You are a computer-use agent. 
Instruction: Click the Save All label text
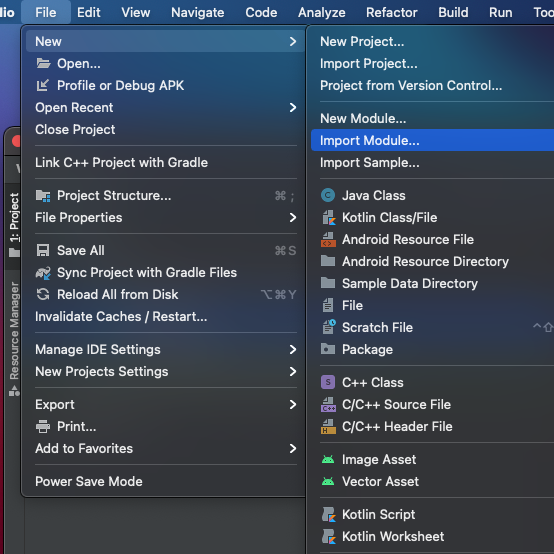(81, 251)
